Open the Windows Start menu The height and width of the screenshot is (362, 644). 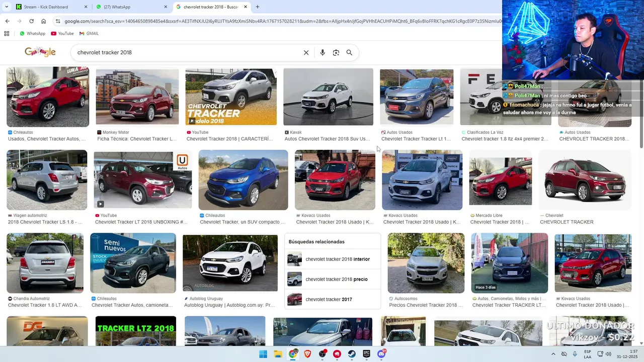(x=263, y=354)
